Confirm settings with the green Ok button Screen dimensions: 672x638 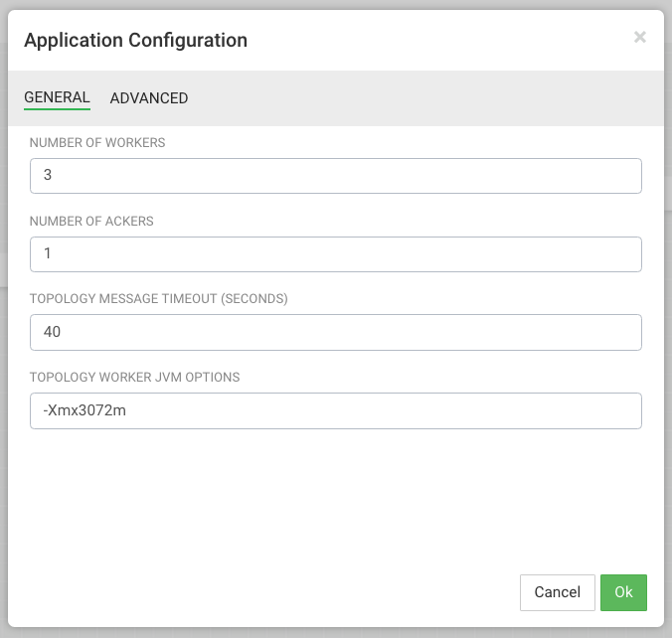pyautogui.click(x=623, y=592)
